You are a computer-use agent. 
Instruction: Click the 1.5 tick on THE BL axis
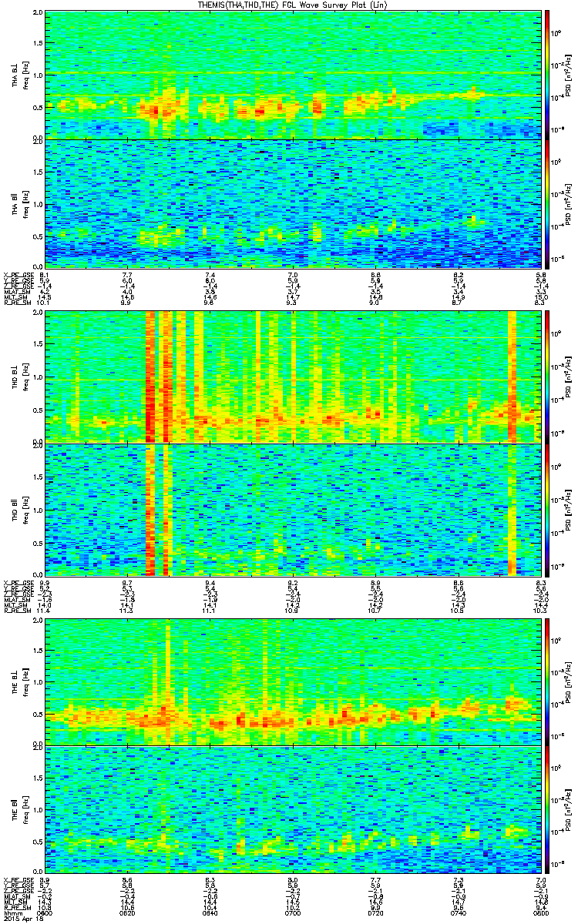point(37,651)
